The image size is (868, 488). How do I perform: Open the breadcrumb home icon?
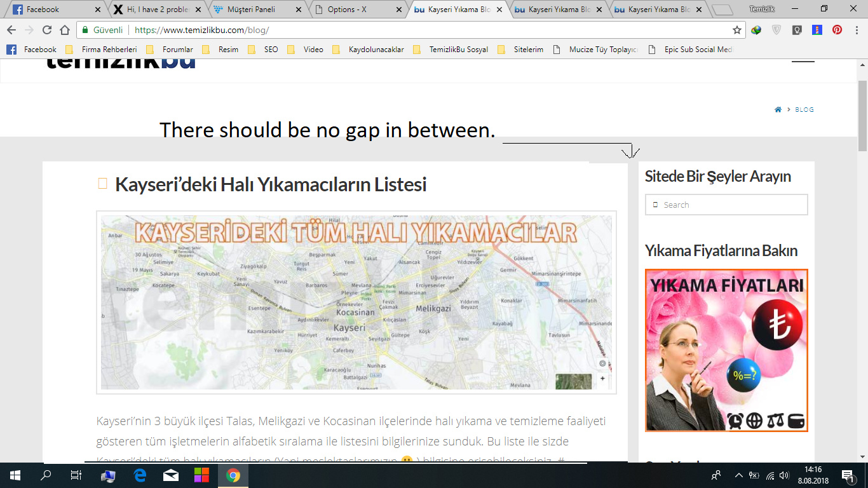778,110
